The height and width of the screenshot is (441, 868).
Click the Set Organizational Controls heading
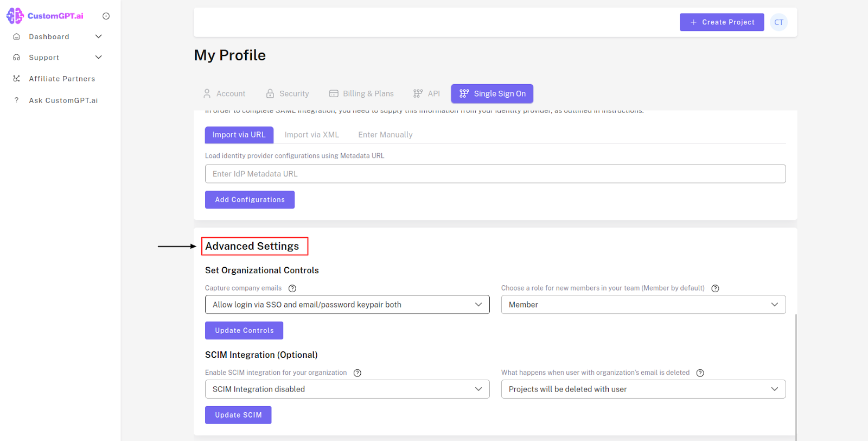coord(262,270)
